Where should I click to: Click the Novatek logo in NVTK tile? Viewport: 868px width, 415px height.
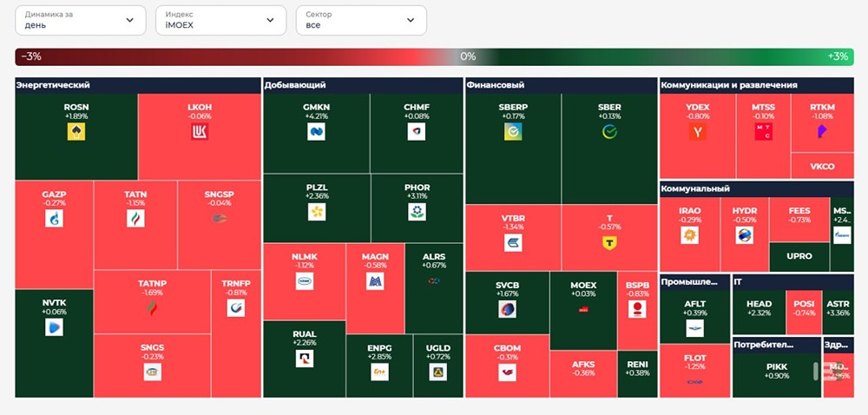[54, 327]
